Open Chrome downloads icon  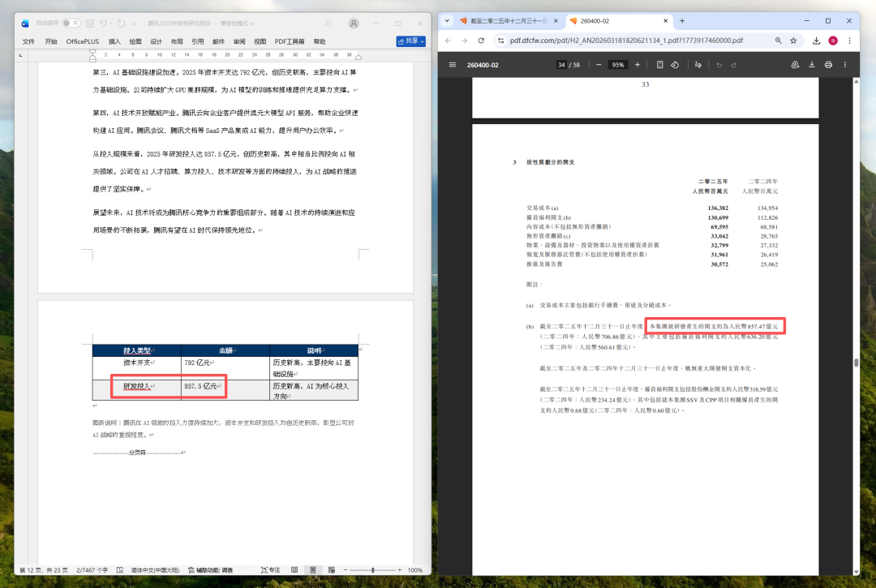point(816,41)
